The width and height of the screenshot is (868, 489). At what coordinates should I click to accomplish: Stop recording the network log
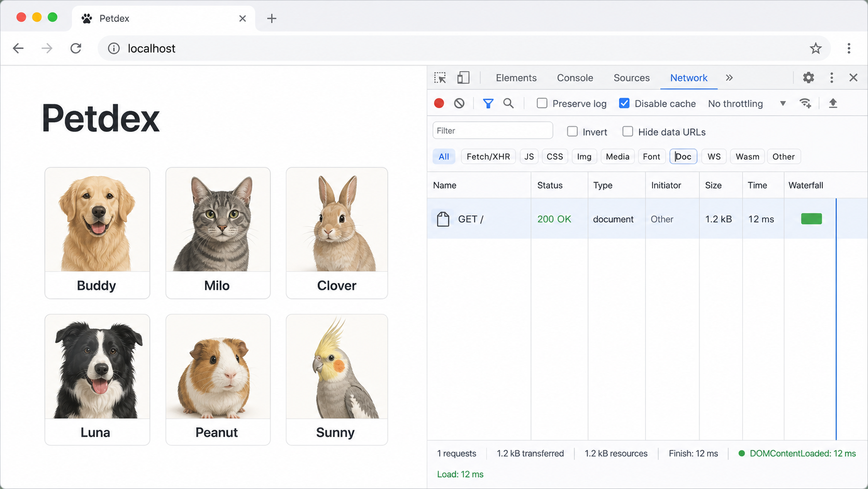439,103
